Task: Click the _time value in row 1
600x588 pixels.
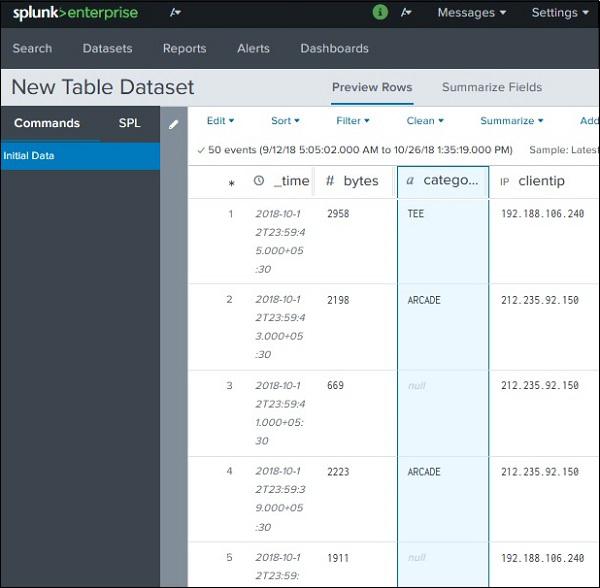Action: [280, 241]
